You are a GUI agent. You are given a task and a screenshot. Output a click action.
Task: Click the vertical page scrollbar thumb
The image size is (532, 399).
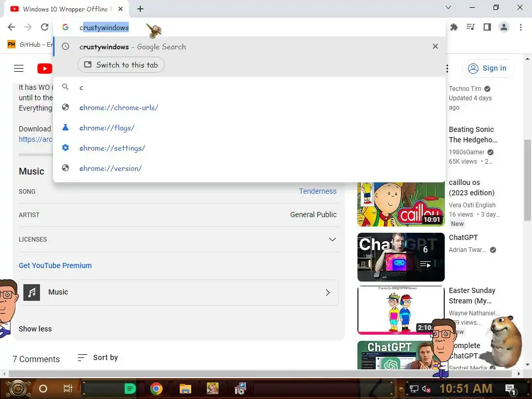[x=527, y=180]
